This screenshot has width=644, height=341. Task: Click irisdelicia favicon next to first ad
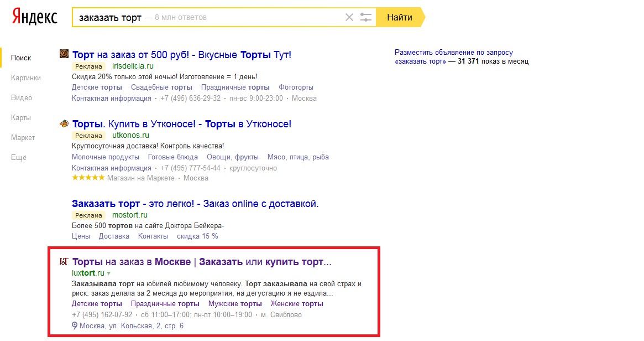point(64,54)
